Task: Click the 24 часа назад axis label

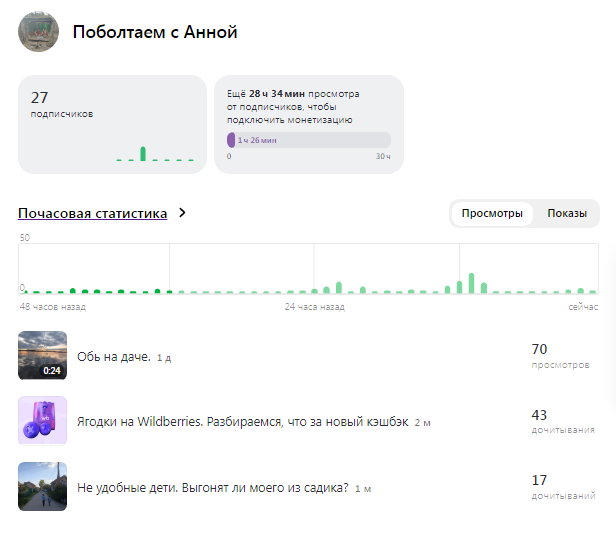Action: coord(315,307)
